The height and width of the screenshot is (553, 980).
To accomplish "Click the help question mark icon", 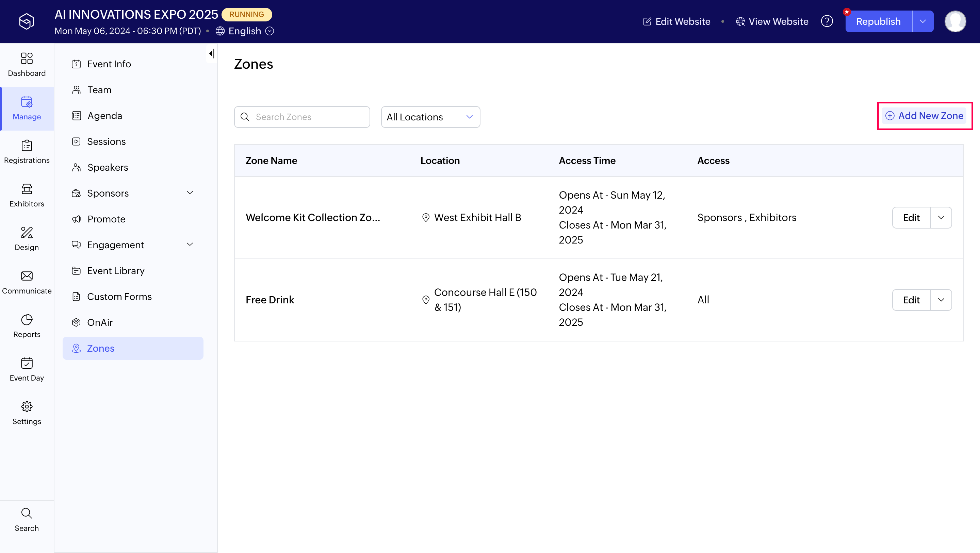I will point(827,21).
